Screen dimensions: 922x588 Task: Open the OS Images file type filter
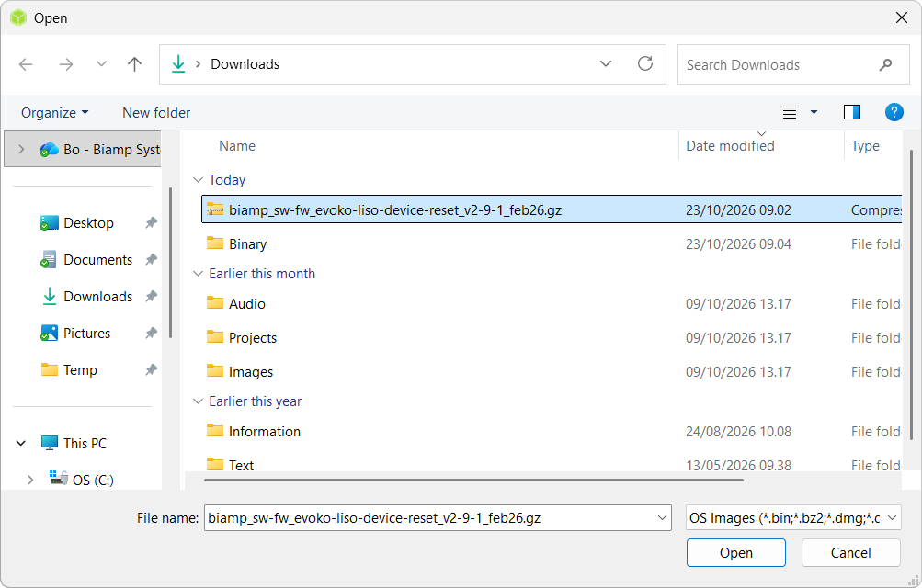pos(793,517)
